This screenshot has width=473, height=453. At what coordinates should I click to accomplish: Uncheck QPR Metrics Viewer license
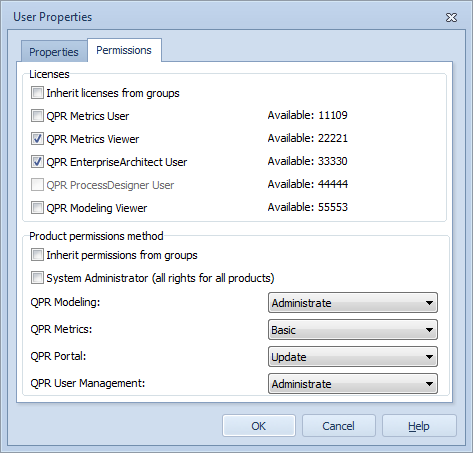click(37, 139)
